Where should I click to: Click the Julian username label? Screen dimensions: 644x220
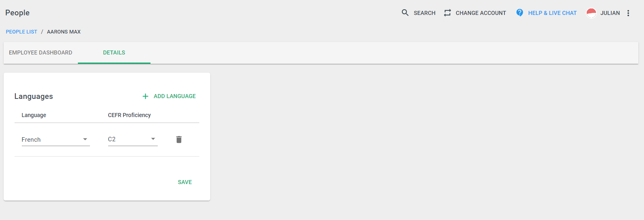tap(610, 13)
